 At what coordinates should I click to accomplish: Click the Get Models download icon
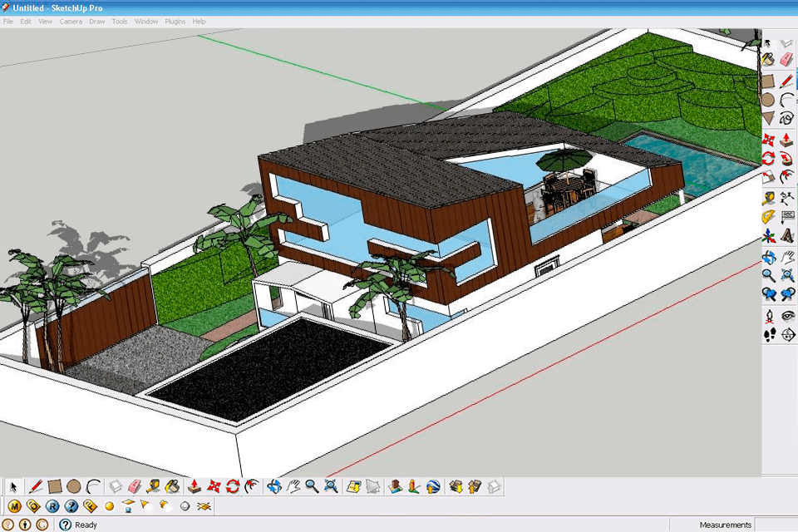tap(456, 486)
